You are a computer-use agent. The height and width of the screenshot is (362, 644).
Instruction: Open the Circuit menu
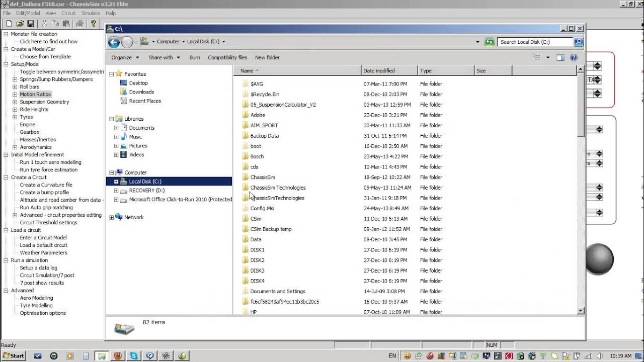coord(68,13)
